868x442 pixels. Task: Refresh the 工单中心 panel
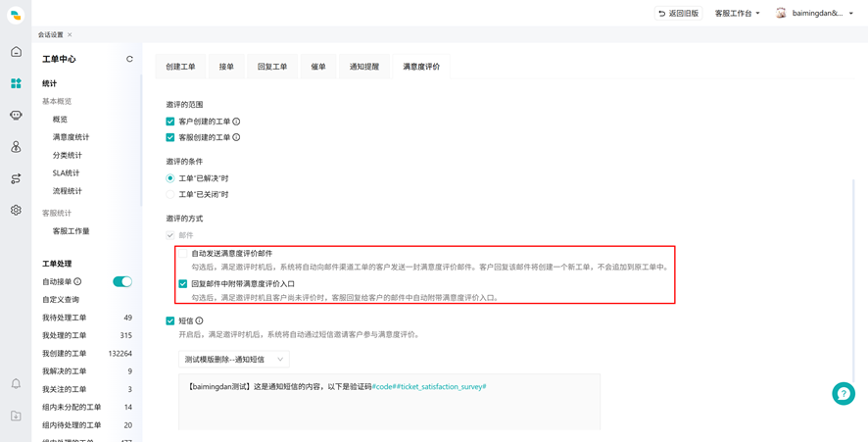pos(129,59)
